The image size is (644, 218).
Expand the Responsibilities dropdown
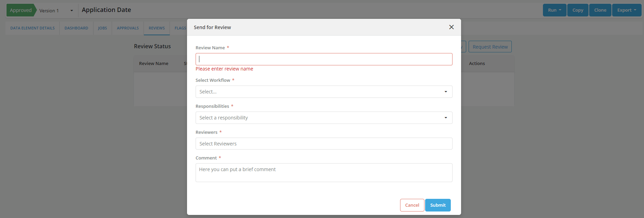[x=324, y=118]
